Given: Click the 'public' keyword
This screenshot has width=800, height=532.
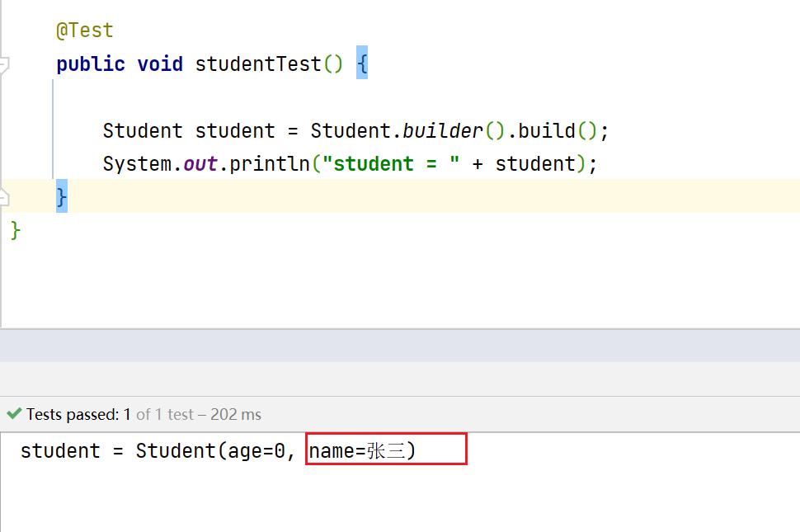Looking at the screenshot, I should pos(91,64).
